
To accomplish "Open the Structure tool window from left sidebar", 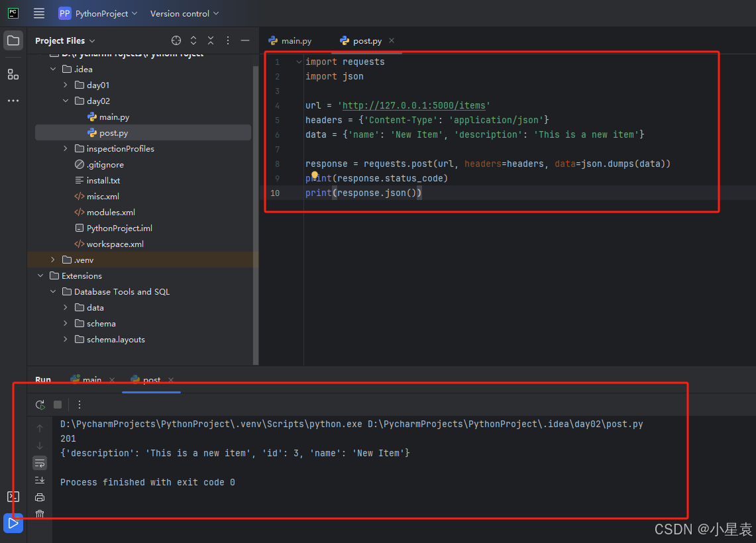I will click(x=13, y=74).
